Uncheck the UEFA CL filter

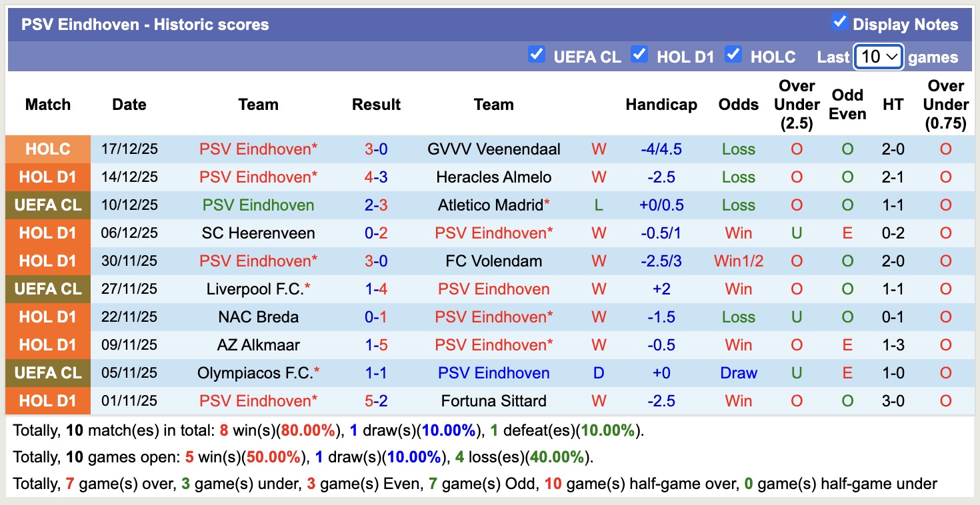point(537,56)
